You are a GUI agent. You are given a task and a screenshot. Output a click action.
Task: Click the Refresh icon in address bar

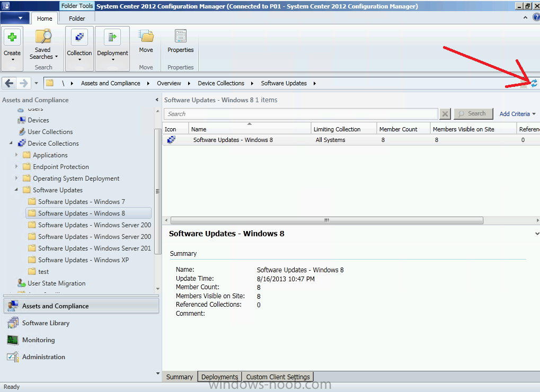point(534,83)
